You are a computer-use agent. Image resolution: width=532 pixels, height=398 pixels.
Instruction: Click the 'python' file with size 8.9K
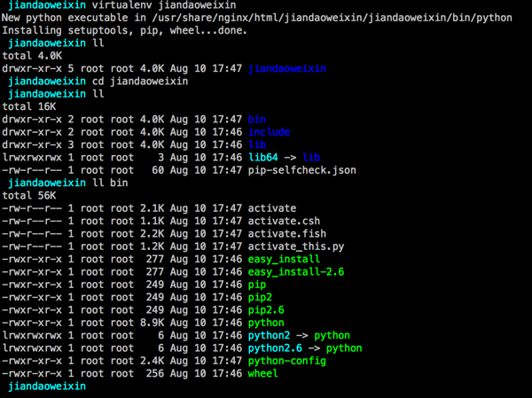pos(266,323)
